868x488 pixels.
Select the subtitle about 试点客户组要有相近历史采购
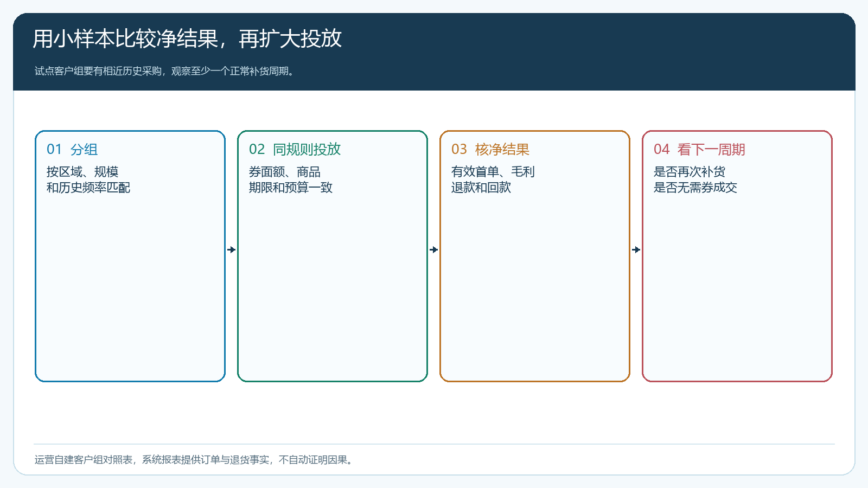pyautogui.click(x=165, y=71)
